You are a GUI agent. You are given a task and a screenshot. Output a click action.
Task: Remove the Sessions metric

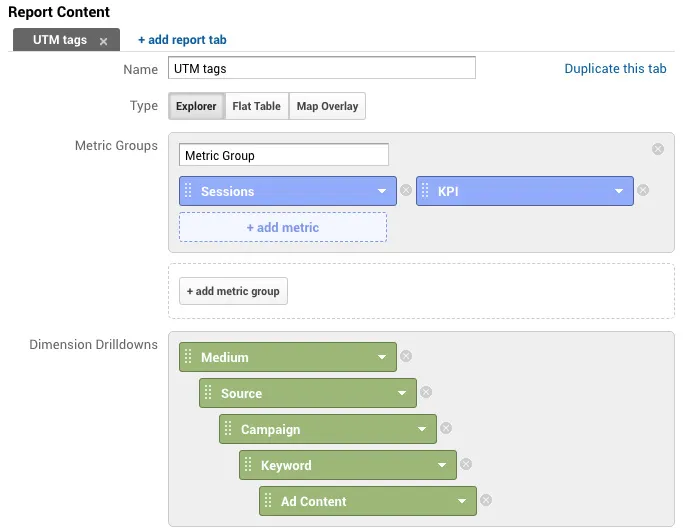[406, 190]
